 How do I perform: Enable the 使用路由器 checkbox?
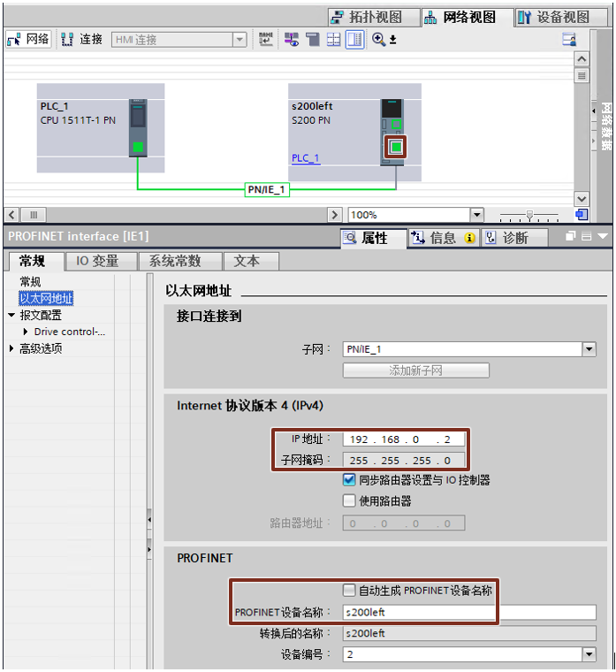click(349, 500)
